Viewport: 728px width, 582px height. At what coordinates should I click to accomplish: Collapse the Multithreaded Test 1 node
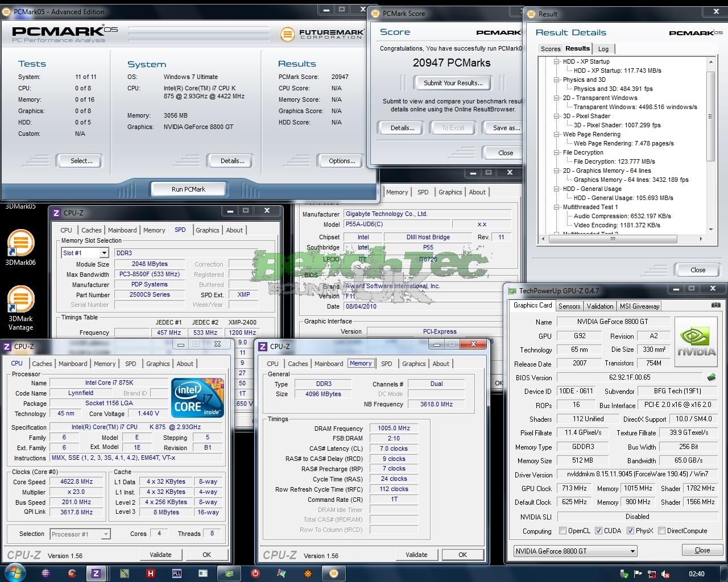(x=557, y=207)
